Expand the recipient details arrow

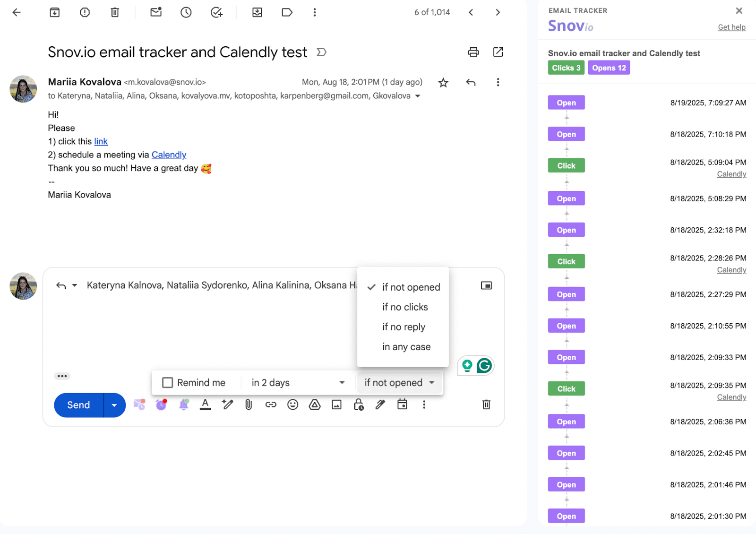pos(418,96)
